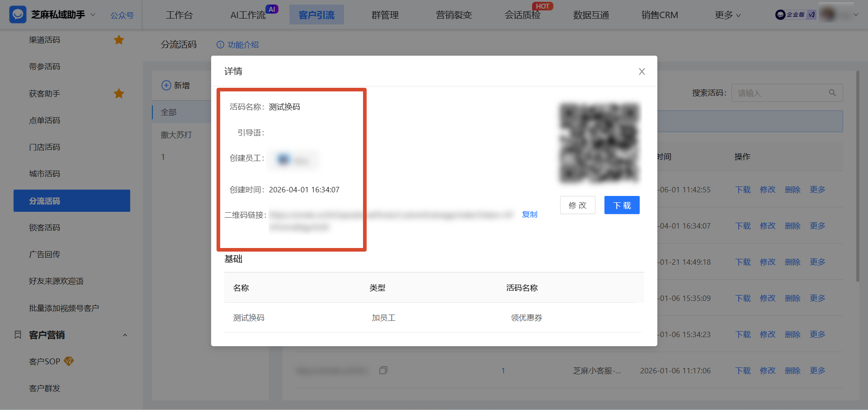
Task: Select the 客户引流 tab
Action: 316,15
